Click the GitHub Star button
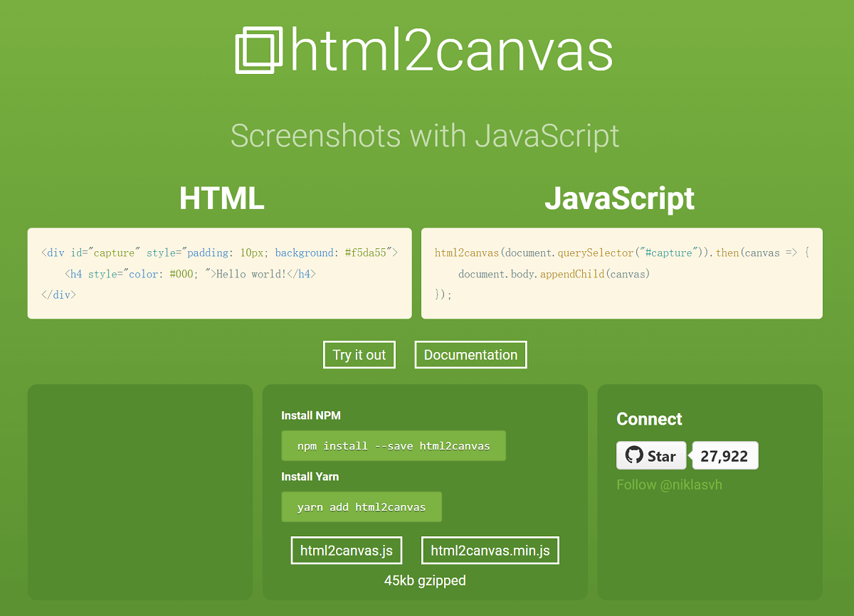854x616 pixels. 651,456
